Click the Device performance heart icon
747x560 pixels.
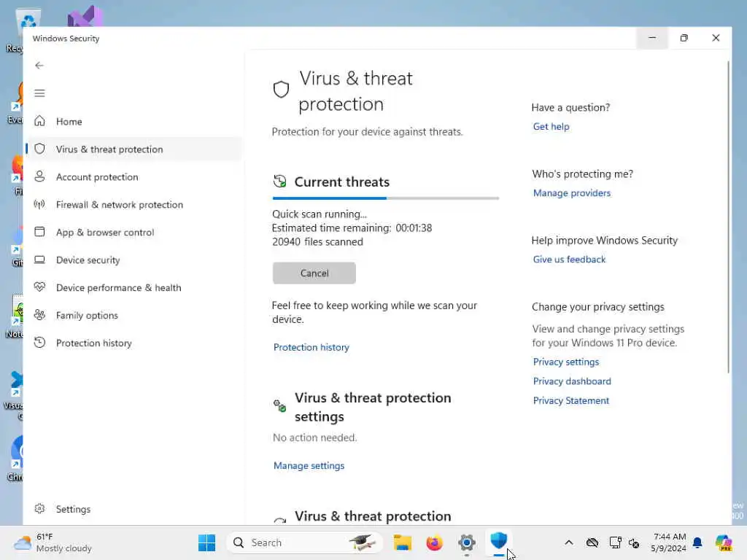(39, 287)
